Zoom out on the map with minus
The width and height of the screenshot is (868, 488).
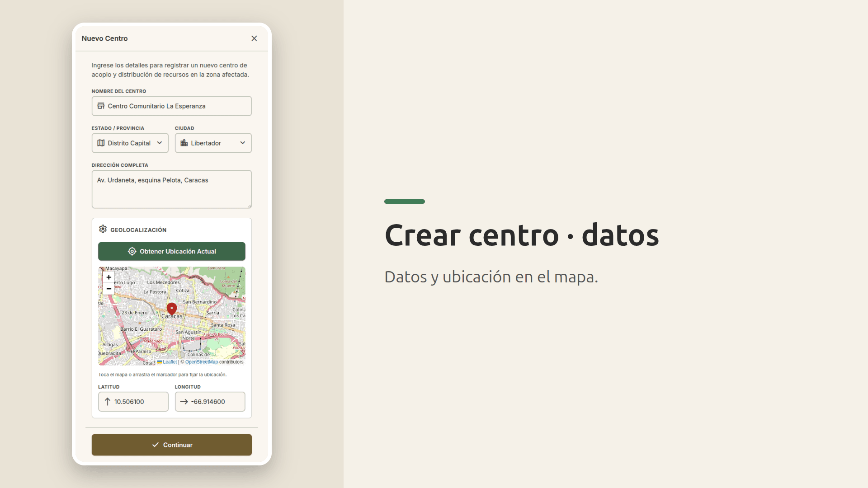click(x=108, y=289)
